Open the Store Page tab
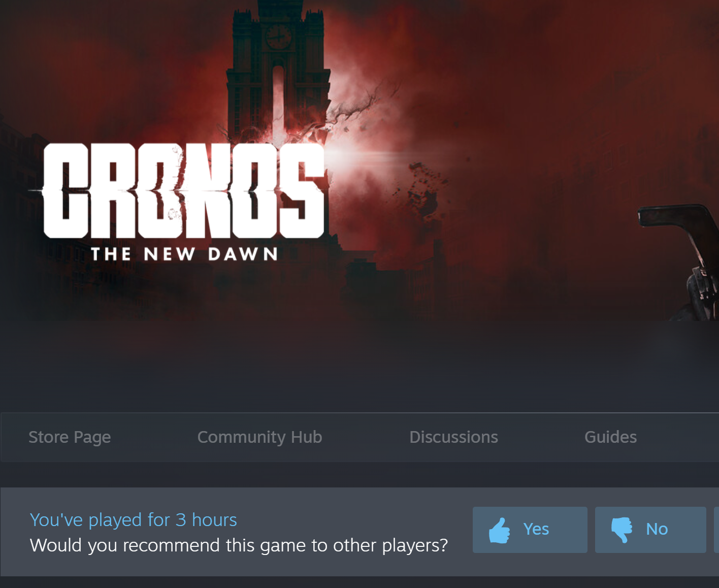 click(x=70, y=437)
